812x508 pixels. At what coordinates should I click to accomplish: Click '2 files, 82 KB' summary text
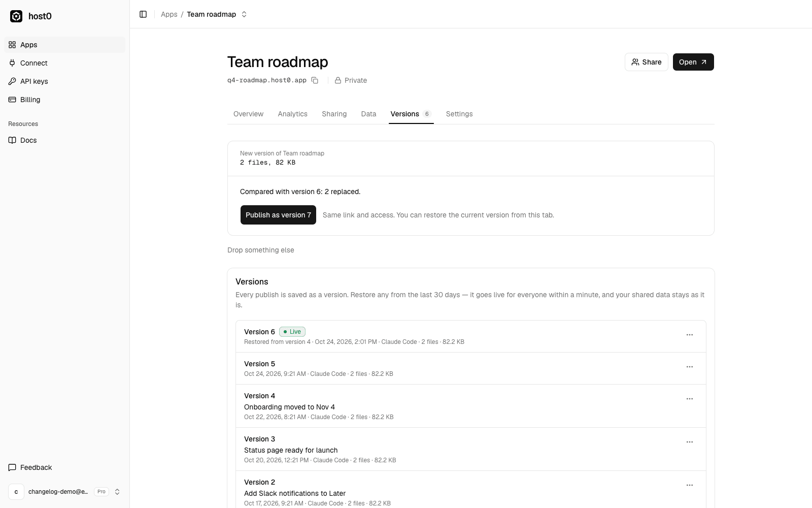(267, 163)
